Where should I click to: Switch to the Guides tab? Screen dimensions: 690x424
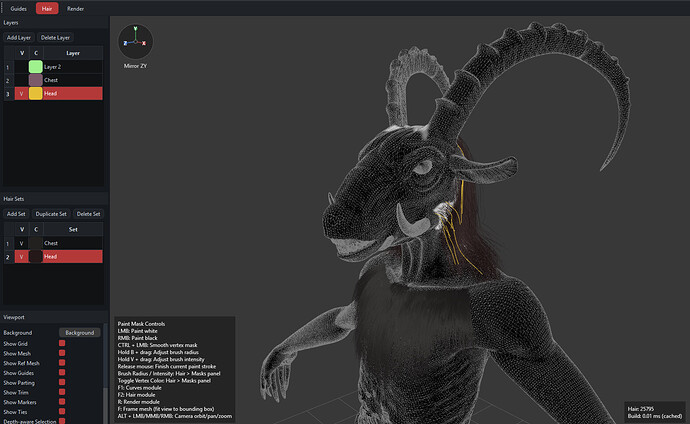click(18, 8)
